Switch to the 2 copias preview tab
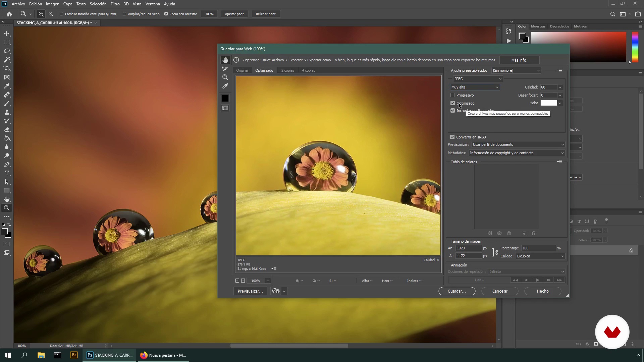This screenshot has height=362, width=644. 288,70
